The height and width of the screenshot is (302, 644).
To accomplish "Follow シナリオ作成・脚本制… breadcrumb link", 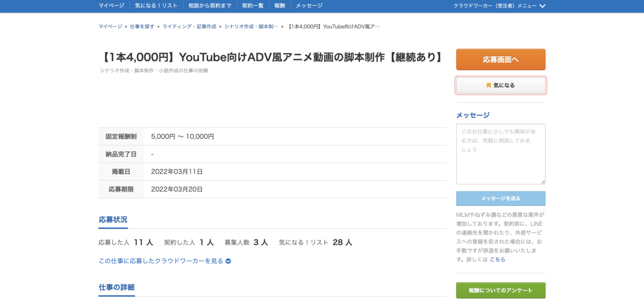I will [251, 26].
